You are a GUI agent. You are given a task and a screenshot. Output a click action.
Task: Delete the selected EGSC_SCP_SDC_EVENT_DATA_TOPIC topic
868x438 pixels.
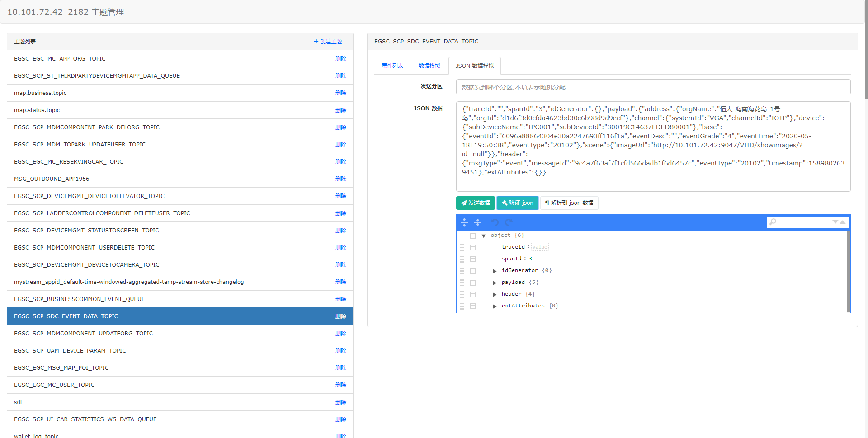341,316
